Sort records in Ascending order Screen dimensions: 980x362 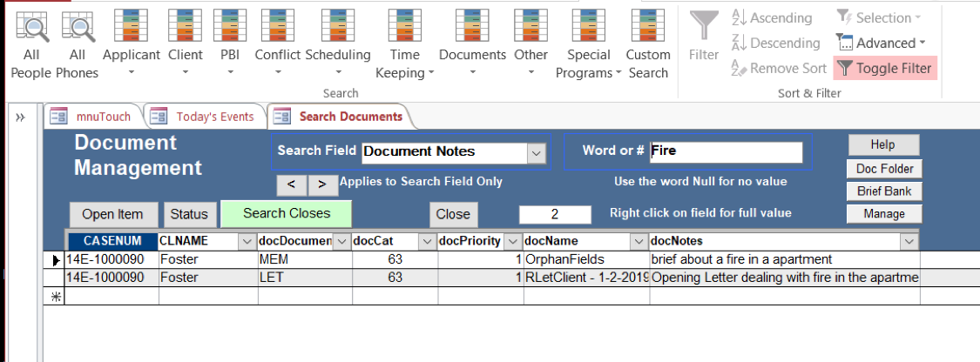pos(772,17)
